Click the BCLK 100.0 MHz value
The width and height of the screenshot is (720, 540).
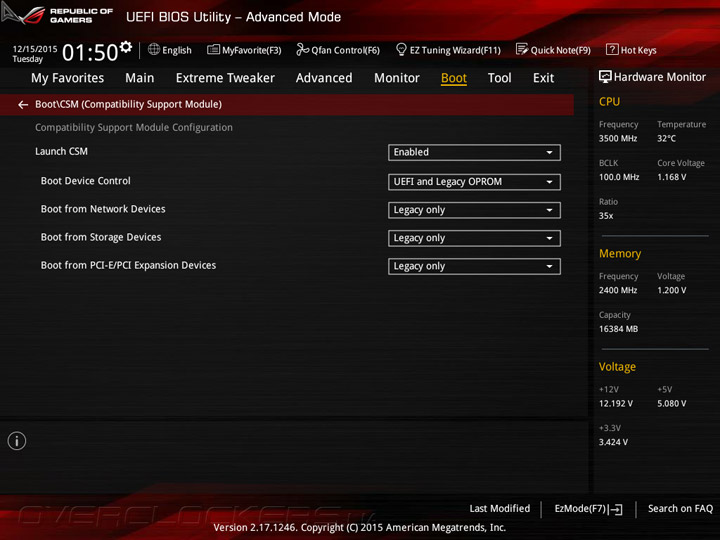[619, 177]
